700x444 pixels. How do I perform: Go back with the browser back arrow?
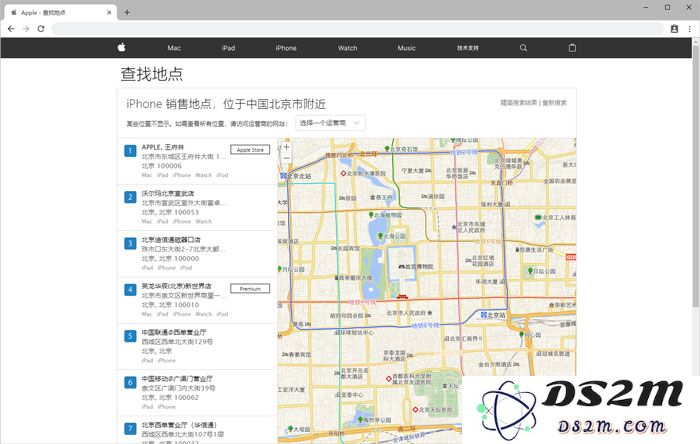pyautogui.click(x=11, y=29)
